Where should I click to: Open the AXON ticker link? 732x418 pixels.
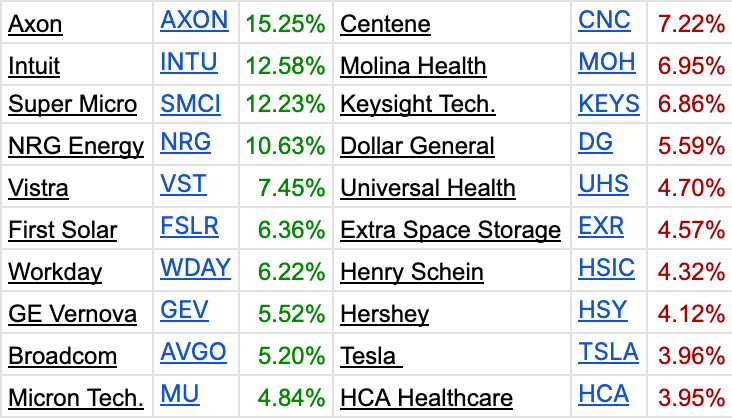(x=194, y=21)
